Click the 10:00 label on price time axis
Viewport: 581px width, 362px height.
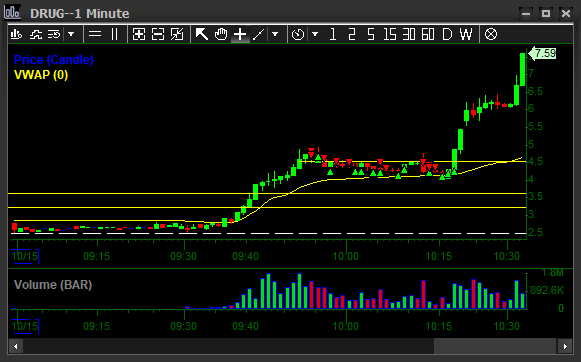pyautogui.click(x=345, y=256)
